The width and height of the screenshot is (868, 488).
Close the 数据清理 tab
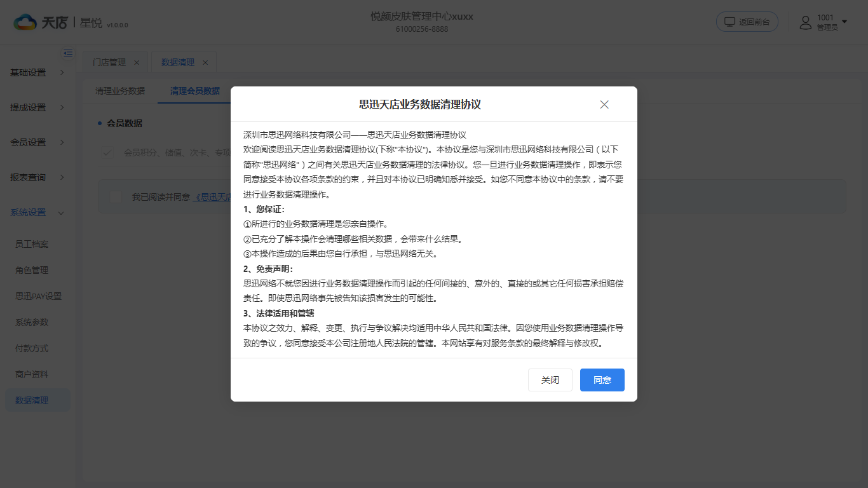tap(205, 62)
